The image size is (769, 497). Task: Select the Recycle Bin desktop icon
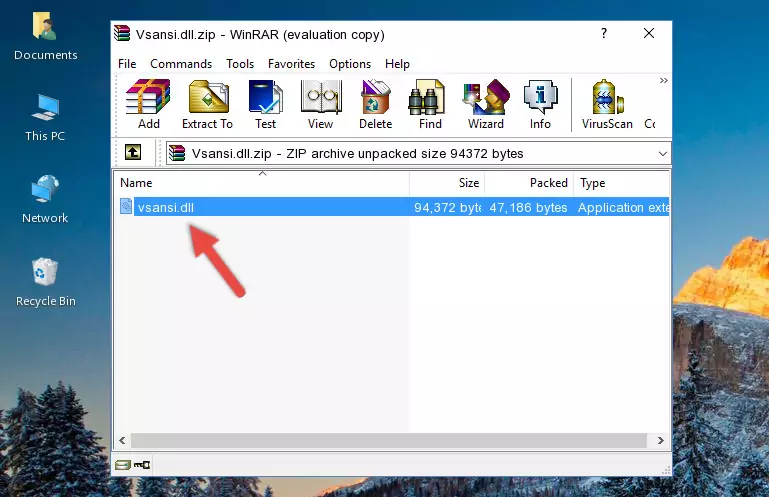[46, 282]
